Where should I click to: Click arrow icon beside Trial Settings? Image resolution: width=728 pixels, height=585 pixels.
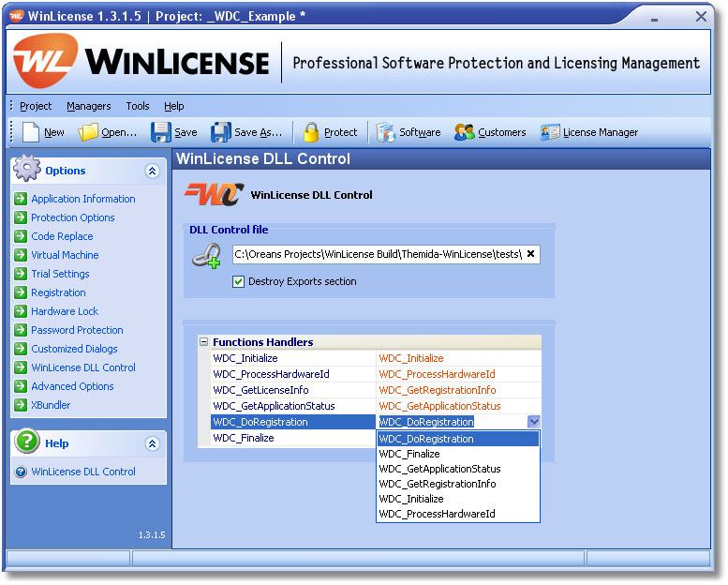21,274
